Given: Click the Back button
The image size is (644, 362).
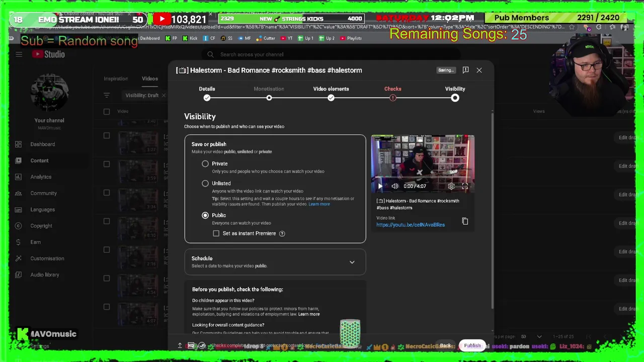Looking at the screenshot, I should (x=446, y=345).
